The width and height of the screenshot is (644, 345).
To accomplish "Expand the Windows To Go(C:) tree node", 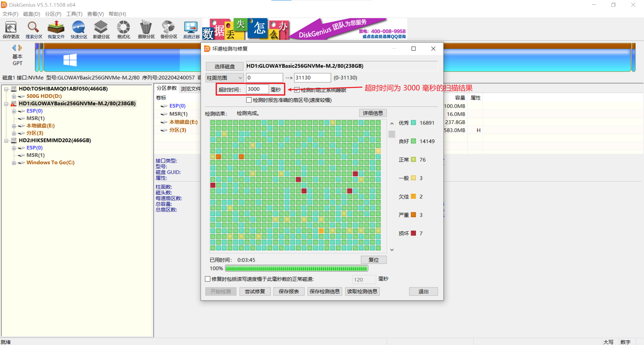I will click(14, 163).
